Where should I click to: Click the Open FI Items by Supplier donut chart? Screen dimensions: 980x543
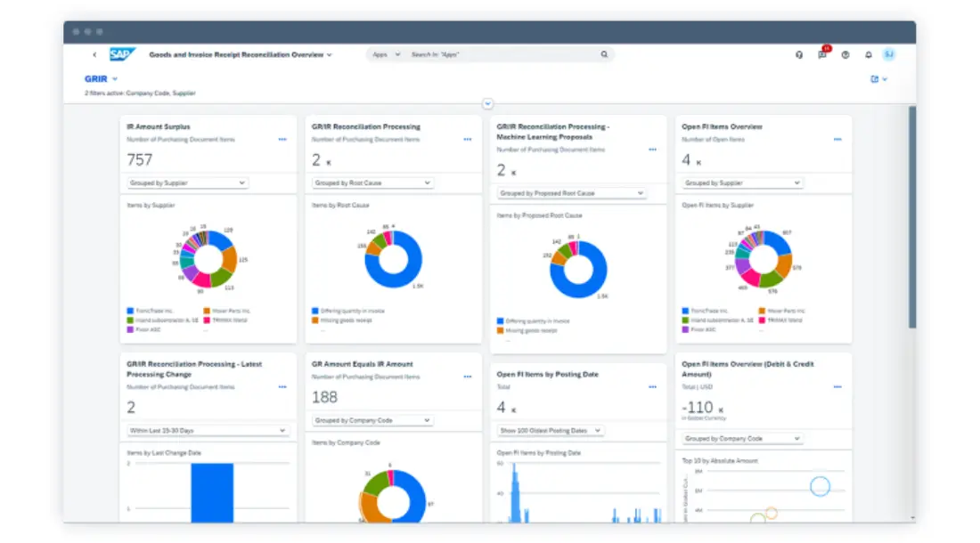coord(764,259)
